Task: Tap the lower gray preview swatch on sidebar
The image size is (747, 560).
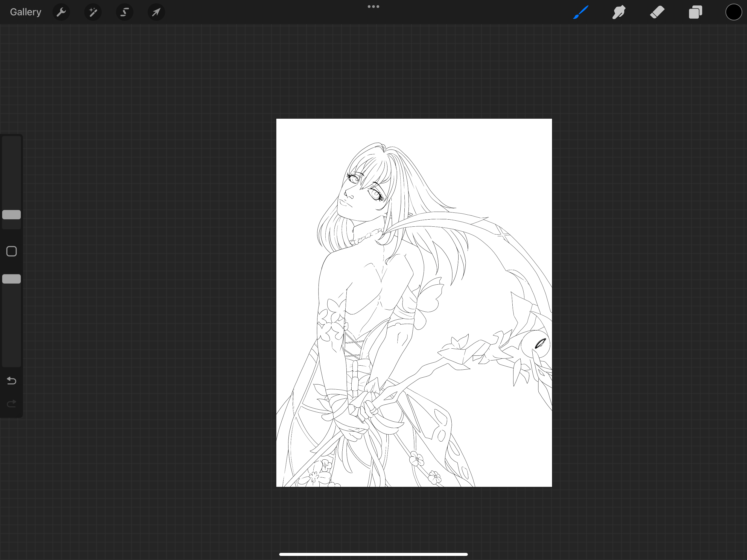Action: (11, 279)
